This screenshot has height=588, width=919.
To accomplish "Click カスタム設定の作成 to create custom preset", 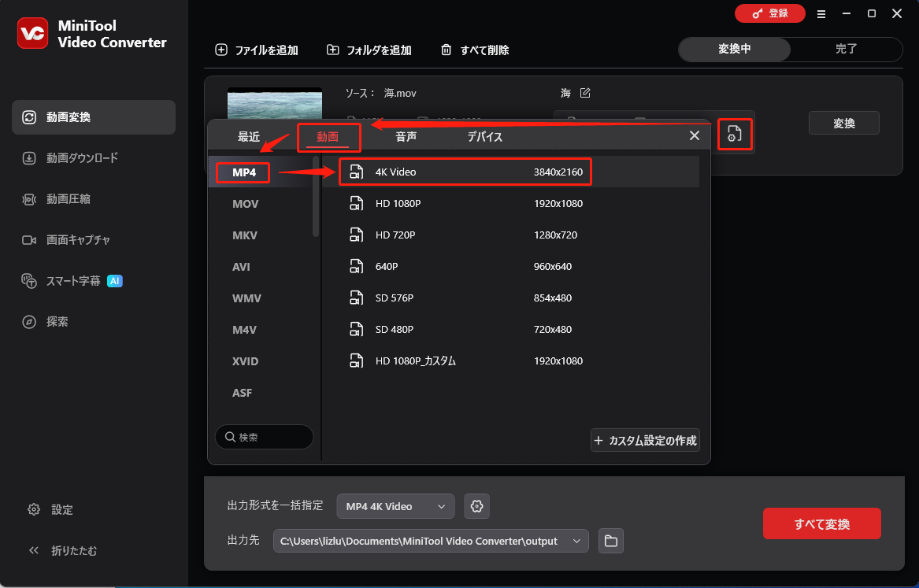I will 645,440.
